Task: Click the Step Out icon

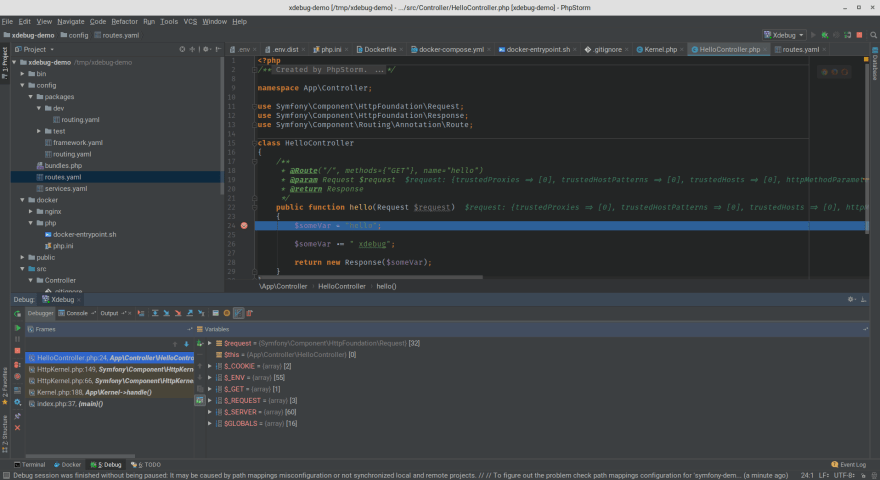Action: (x=190, y=313)
